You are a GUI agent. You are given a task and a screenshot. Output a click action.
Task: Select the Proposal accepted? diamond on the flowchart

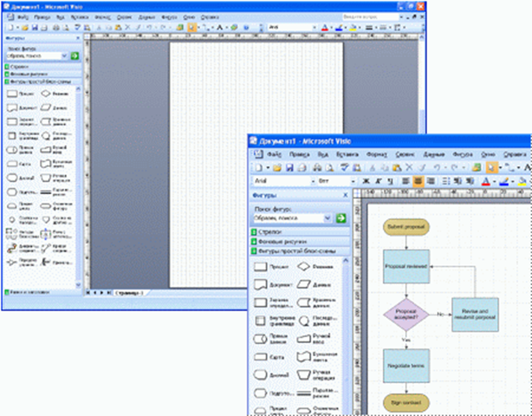pyautogui.click(x=406, y=315)
